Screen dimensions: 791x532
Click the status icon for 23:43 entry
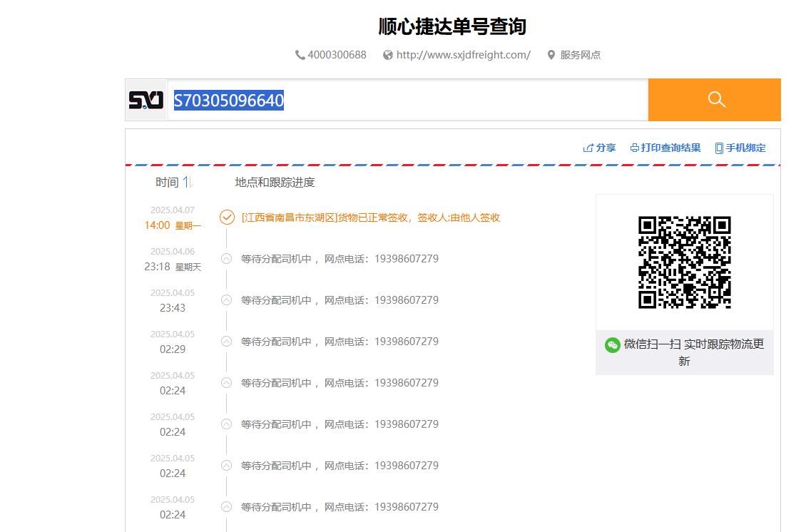coord(227,300)
